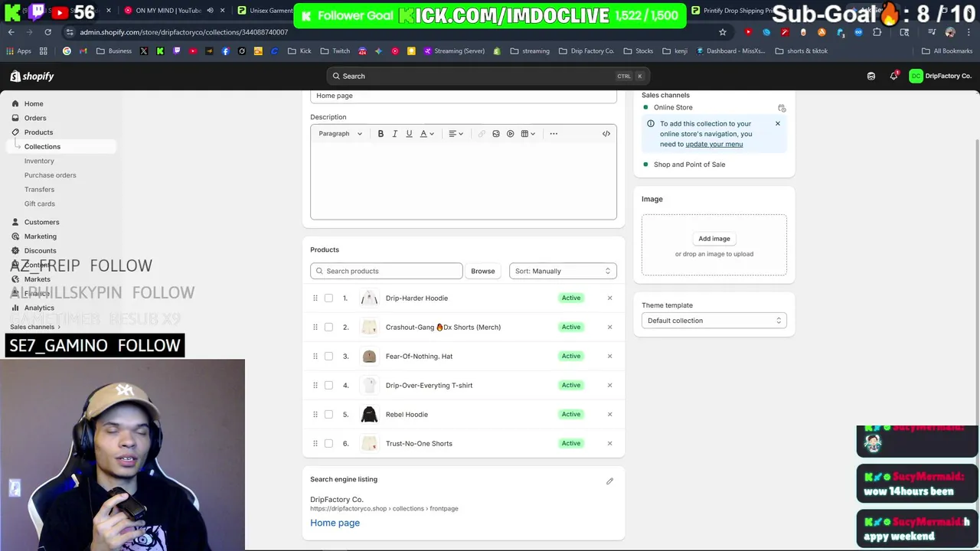Viewport: 980px width, 551px height.
Task: Open the insert table dropdown
Action: coord(528,134)
